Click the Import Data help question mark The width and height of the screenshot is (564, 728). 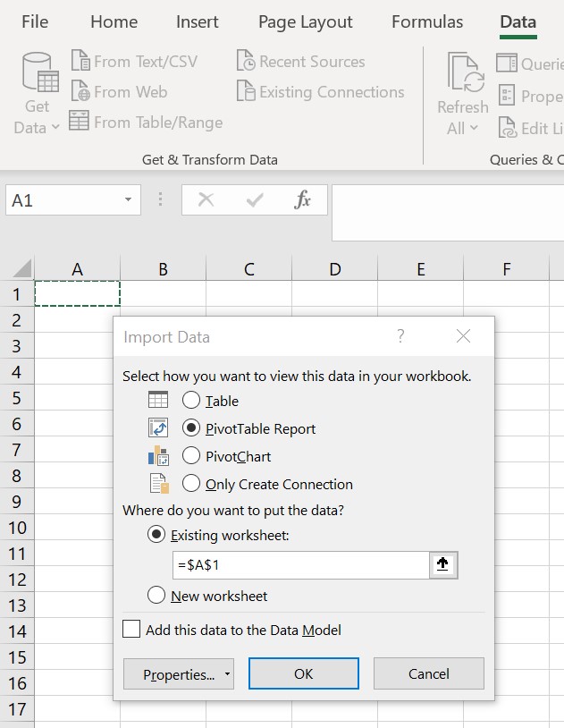(x=400, y=335)
